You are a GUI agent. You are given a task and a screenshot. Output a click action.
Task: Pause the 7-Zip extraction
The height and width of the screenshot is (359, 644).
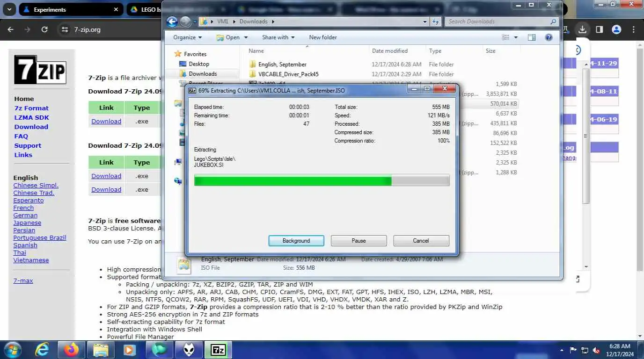pyautogui.click(x=359, y=241)
